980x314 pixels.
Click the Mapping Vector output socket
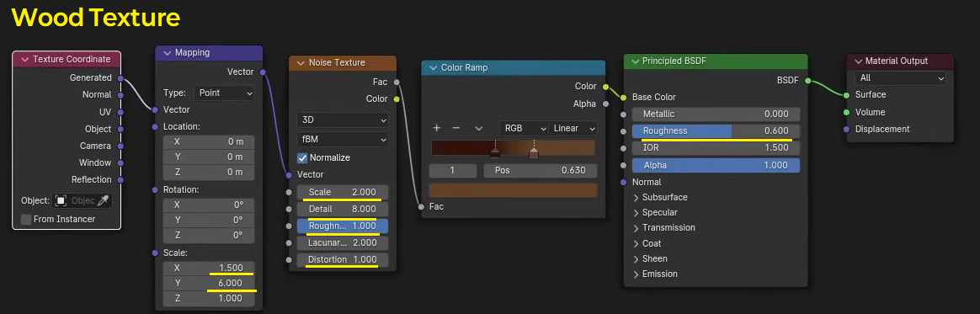click(263, 72)
